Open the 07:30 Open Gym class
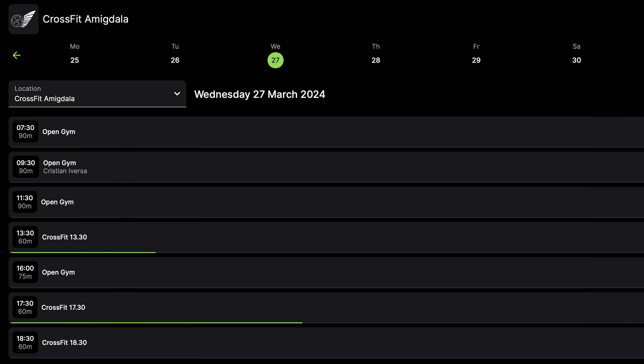 59,132
